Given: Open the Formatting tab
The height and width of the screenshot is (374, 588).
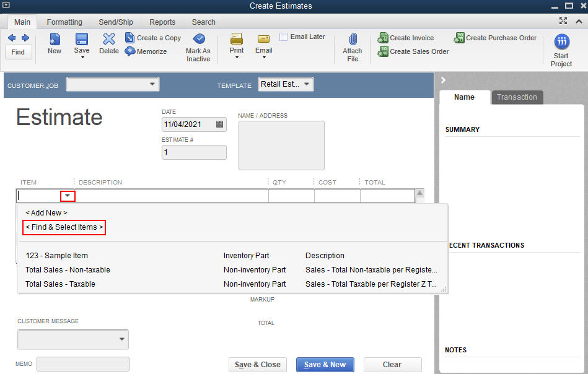Looking at the screenshot, I should coord(64,22).
